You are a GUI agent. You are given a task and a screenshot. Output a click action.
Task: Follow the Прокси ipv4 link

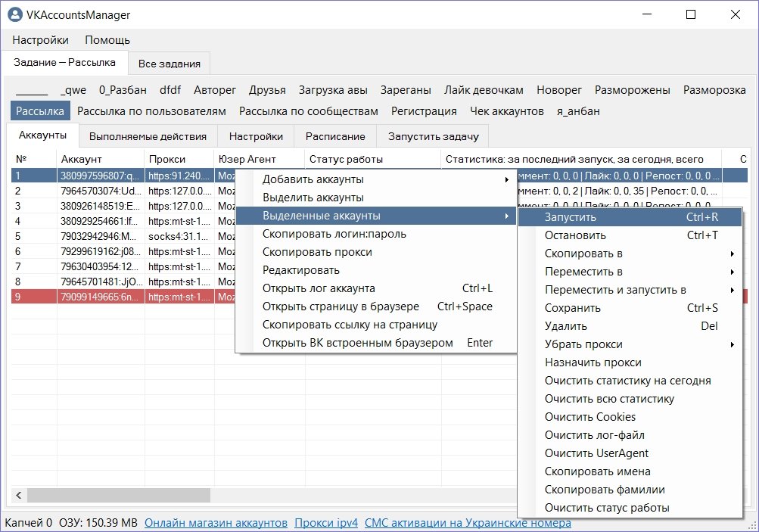pyautogui.click(x=325, y=523)
